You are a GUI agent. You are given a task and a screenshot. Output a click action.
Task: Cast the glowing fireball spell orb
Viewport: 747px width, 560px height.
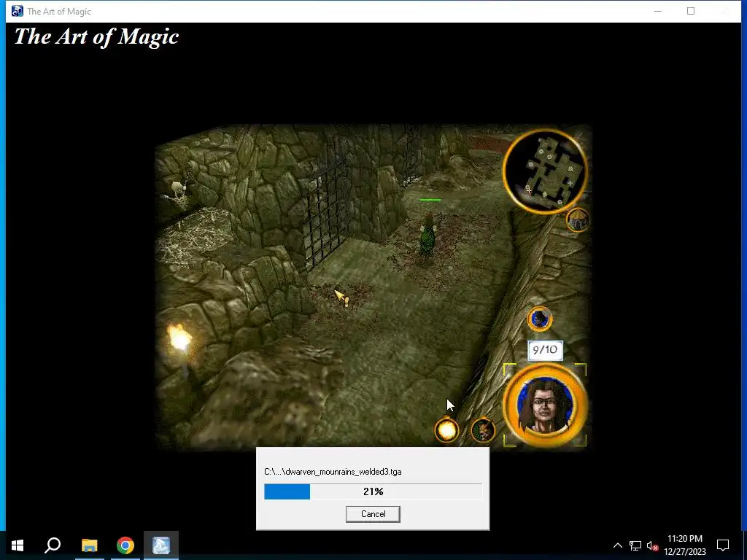[x=447, y=430]
